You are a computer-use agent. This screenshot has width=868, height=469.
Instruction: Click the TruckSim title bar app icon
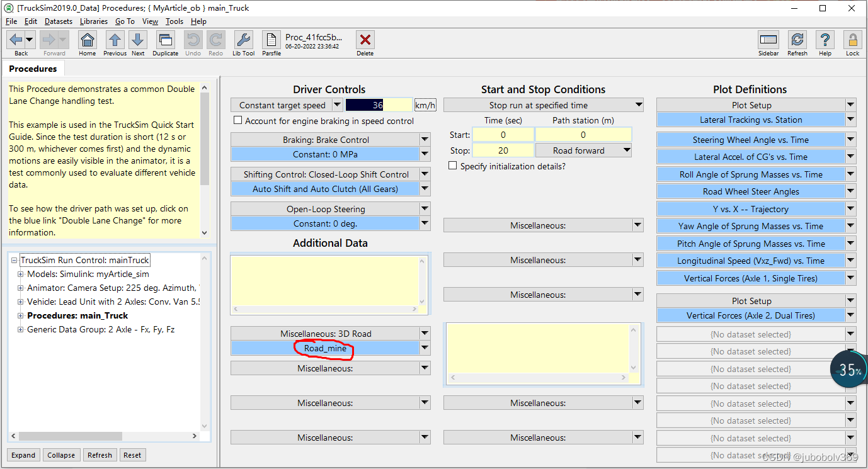pyautogui.click(x=8, y=8)
